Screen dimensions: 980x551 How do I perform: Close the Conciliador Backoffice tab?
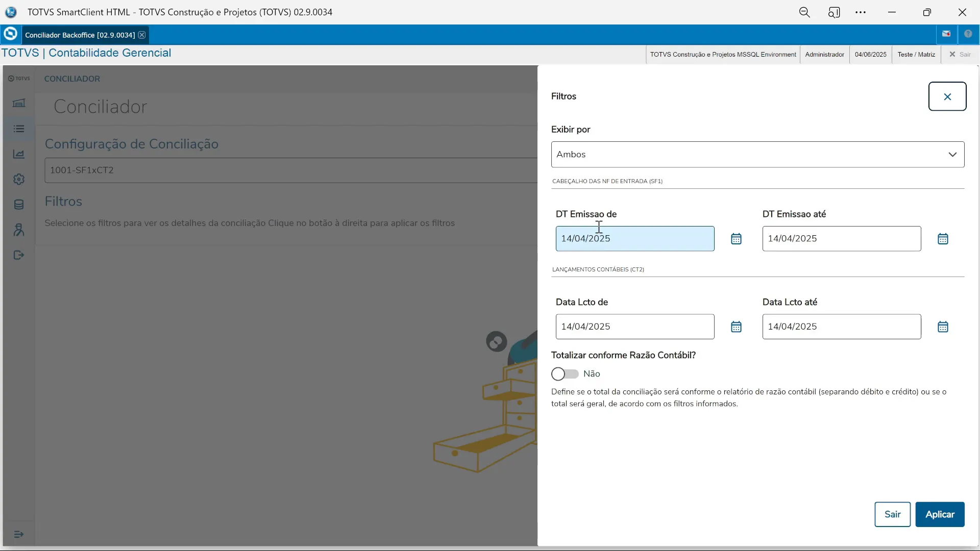(142, 35)
